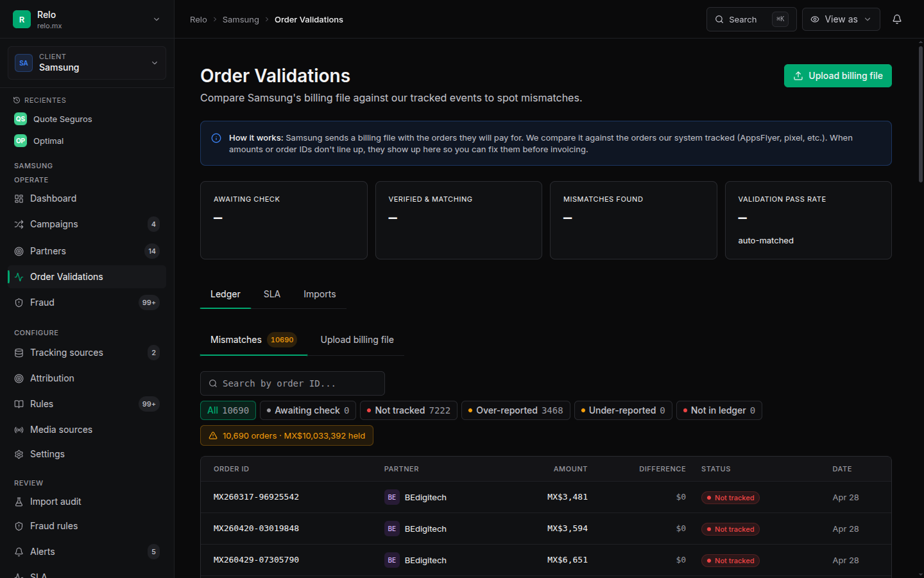This screenshot has height=578, width=924.
Task: Click the Dashboard grid icon
Action: coord(19,198)
